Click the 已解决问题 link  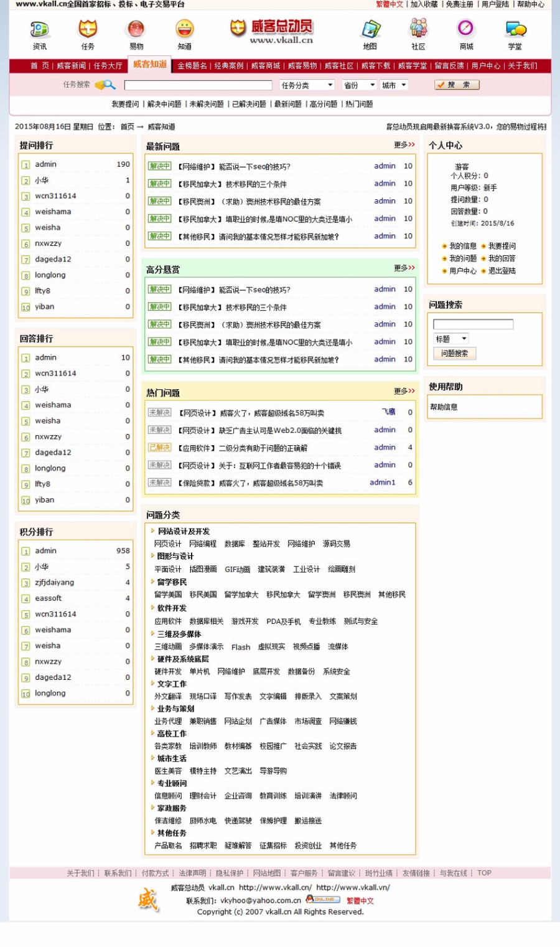(249, 105)
